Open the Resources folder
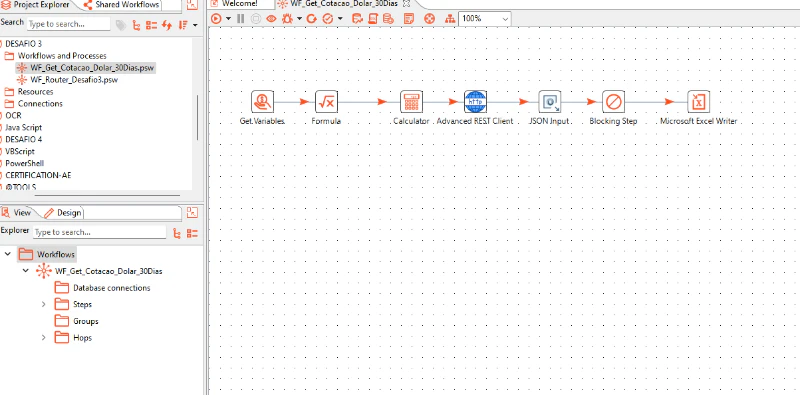This screenshot has height=395, width=800. 35,92
